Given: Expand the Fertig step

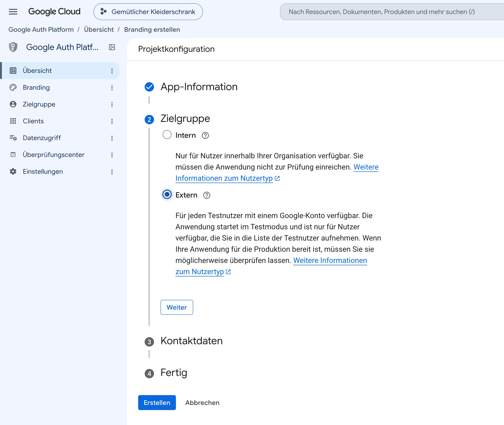Looking at the screenshot, I should pos(174,373).
